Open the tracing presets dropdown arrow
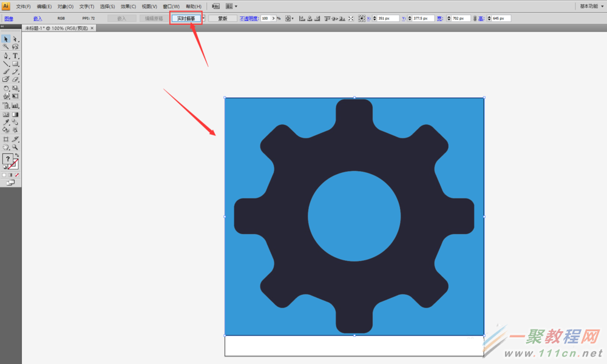This screenshot has height=364, width=607. [203, 19]
